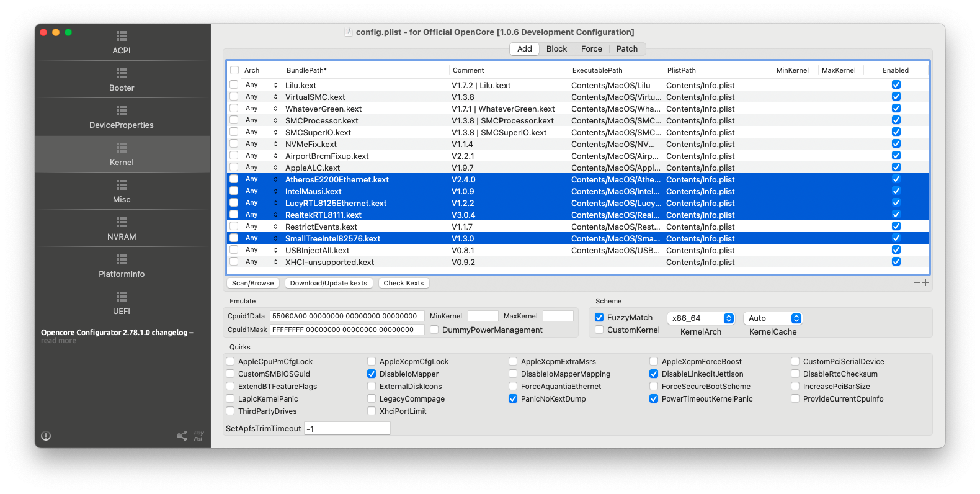Enable the XhciPortLimit quirk
This screenshot has height=494, width=980.
[372, 411]
